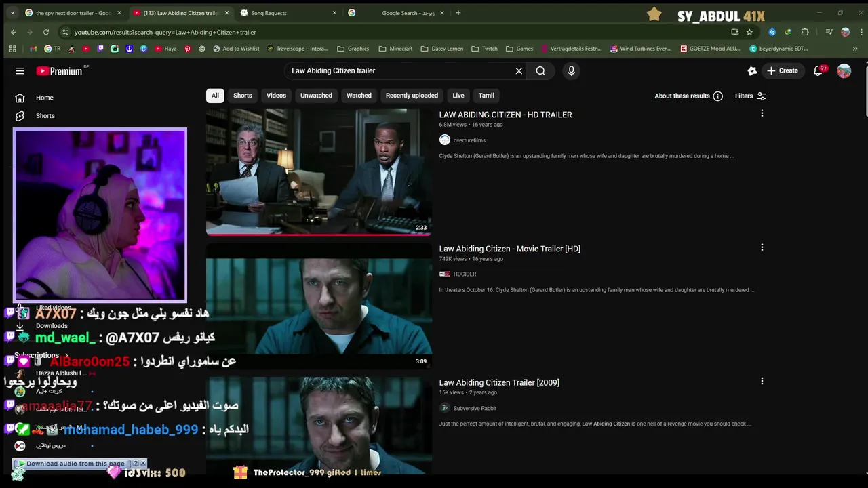Play the HD TRAILER thumbnail with two men
The height and width of the screenshot is (488, 868).
(x=319, y=172)
